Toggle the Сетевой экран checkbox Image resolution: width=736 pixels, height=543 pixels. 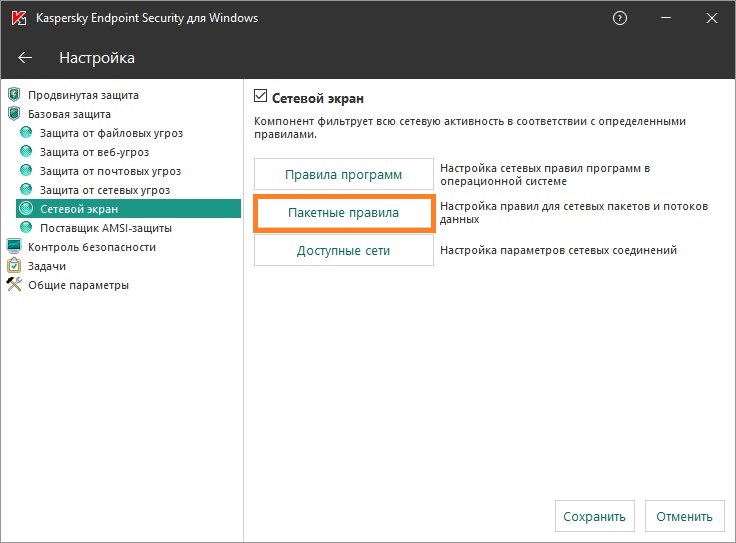point(261,98)
